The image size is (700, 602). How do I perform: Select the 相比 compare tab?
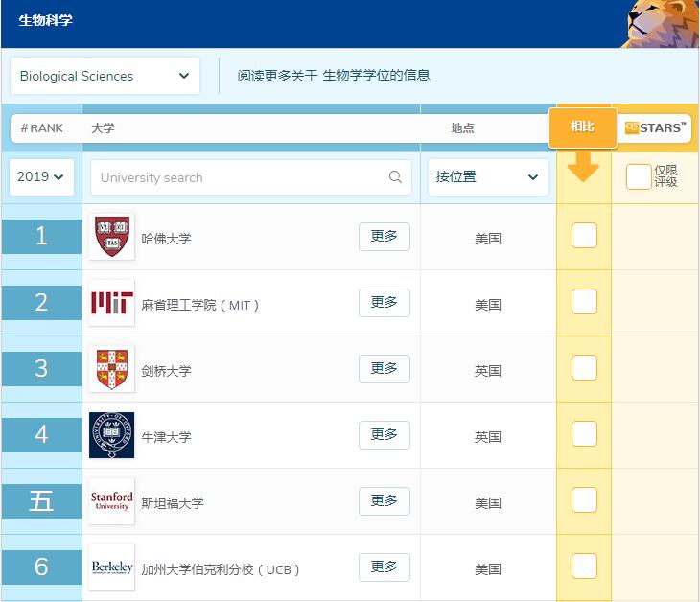(x=583, y=127)
